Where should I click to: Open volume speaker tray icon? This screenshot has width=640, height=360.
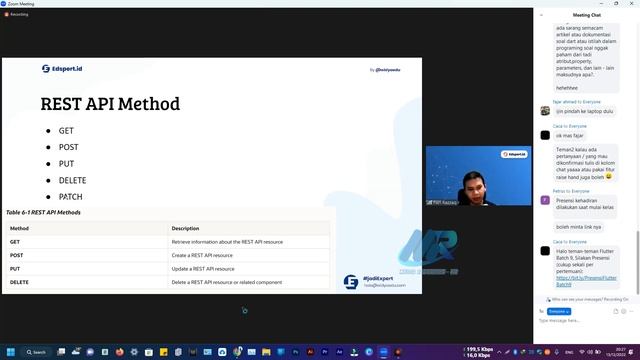590,352
